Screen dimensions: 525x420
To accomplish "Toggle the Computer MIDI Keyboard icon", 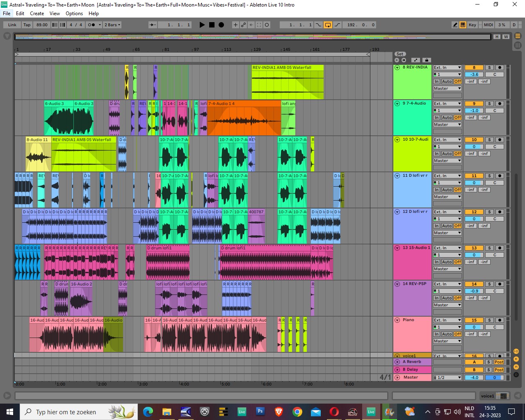I will coord(463,25).
